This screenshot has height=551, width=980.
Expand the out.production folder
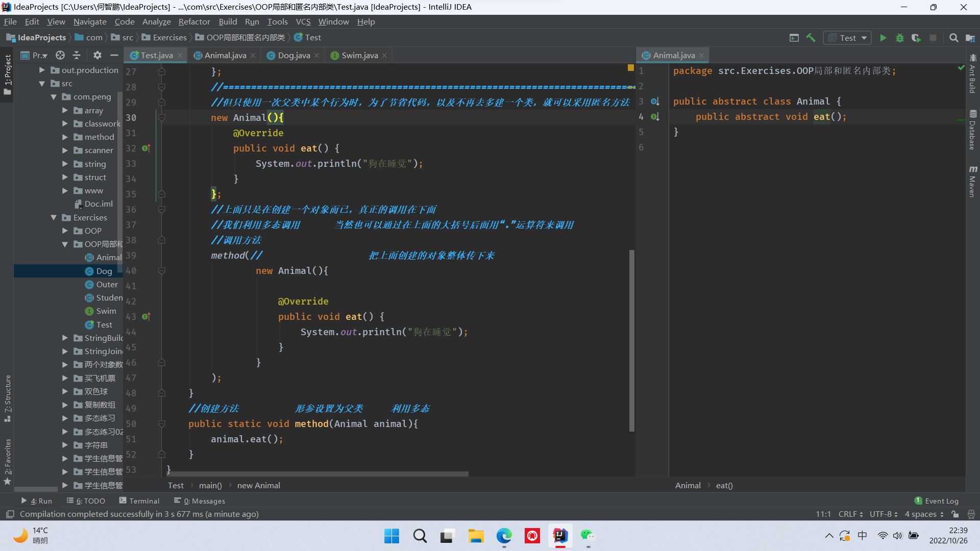[x=42, y=70]
